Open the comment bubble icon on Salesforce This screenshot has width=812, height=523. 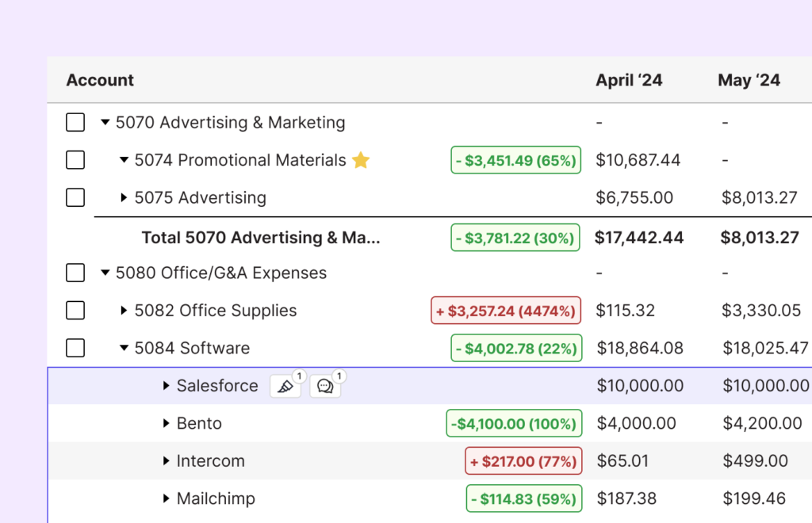pos(324,387)
